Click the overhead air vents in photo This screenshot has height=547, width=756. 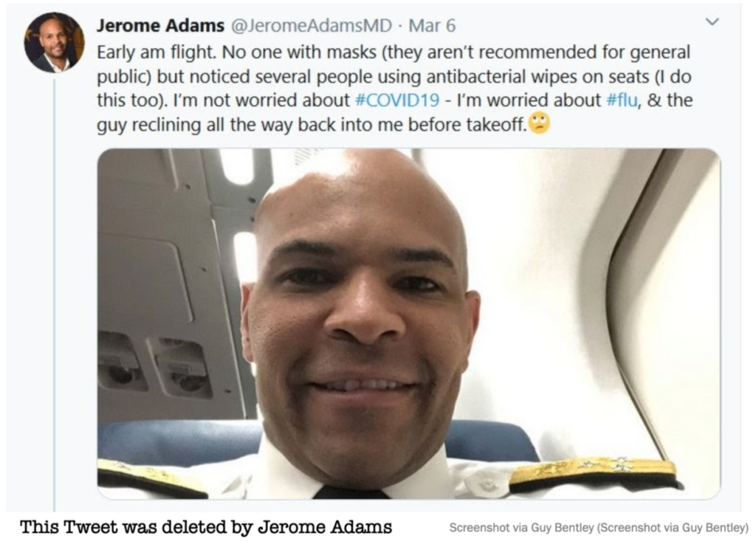(x=154, y=367)
